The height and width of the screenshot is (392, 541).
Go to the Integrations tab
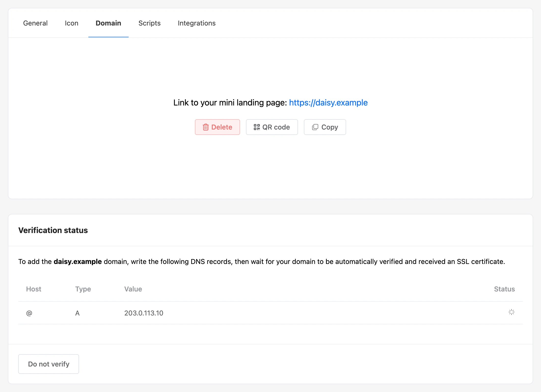197,23
